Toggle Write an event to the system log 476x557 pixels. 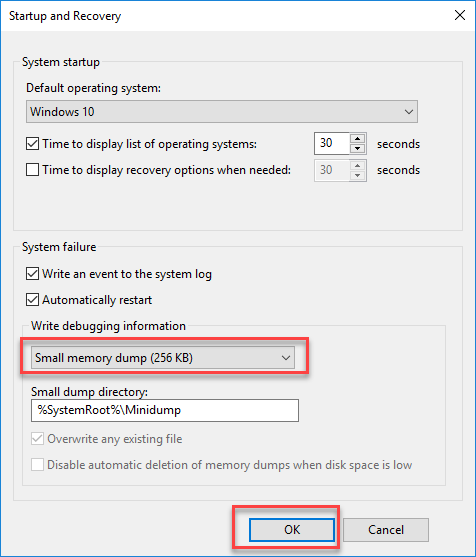32,274
